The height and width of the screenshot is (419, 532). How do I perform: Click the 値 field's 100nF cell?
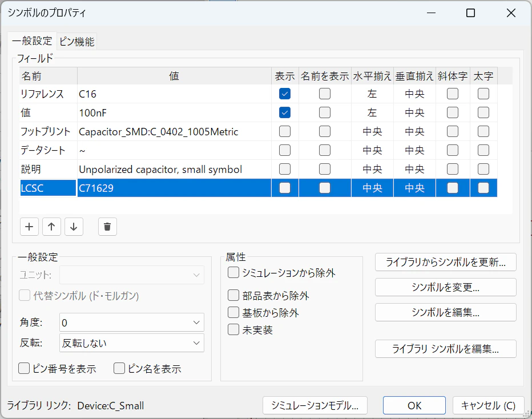[x=175, y=112]
